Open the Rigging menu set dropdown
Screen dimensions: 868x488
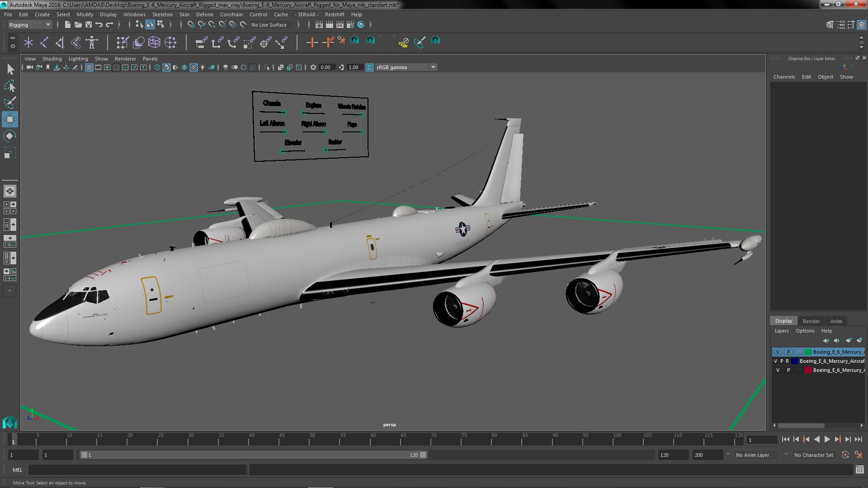point(30,25)
